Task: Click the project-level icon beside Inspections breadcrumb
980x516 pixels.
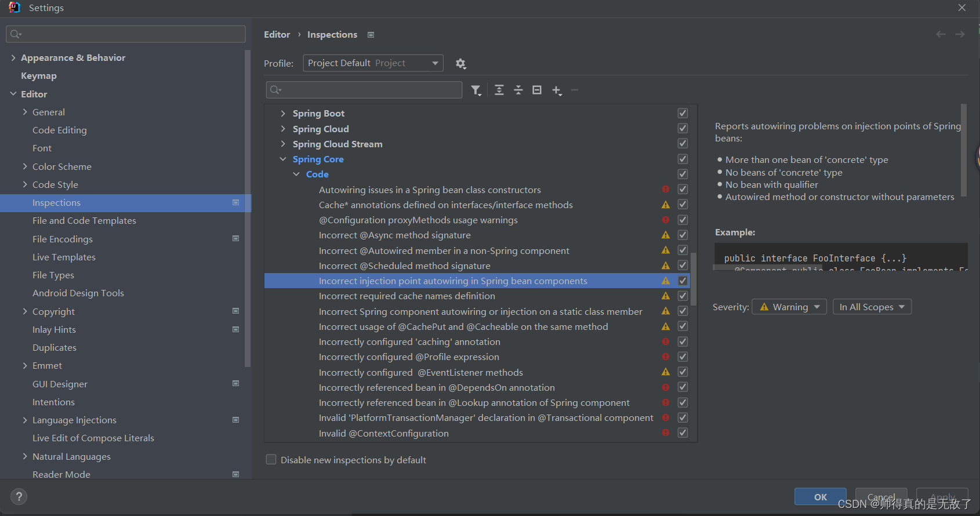Action: (x=371, y=35)
